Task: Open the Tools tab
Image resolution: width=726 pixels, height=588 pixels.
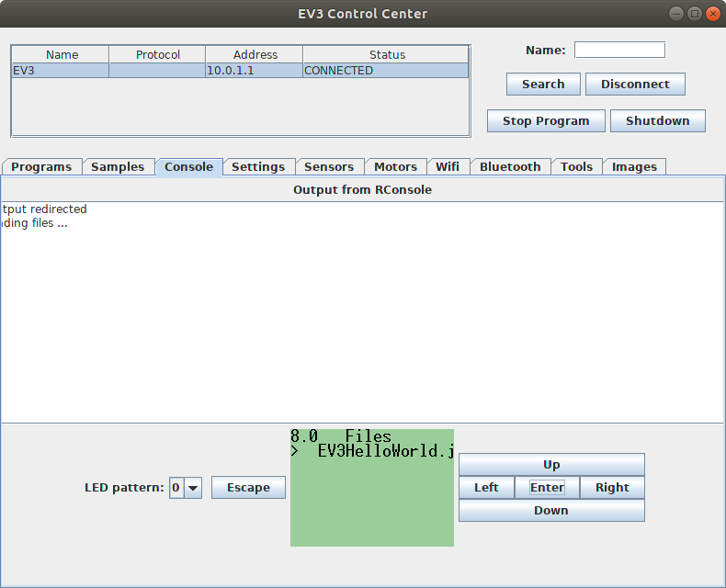Action: pos(577,167)
